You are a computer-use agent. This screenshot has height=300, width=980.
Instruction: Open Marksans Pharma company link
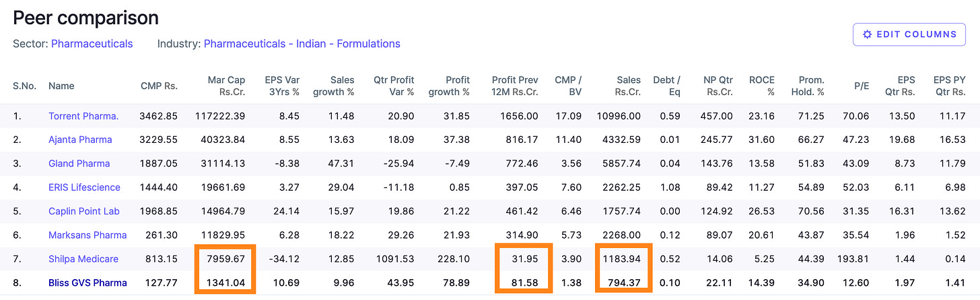(87, 235)
